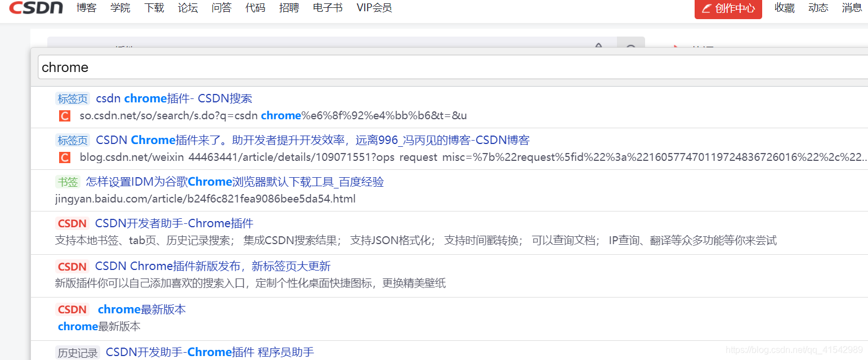The width and height of the screenshot is (868, 360).
Task: Open the 论坛 menu item
Action: (x=188, y=8)
